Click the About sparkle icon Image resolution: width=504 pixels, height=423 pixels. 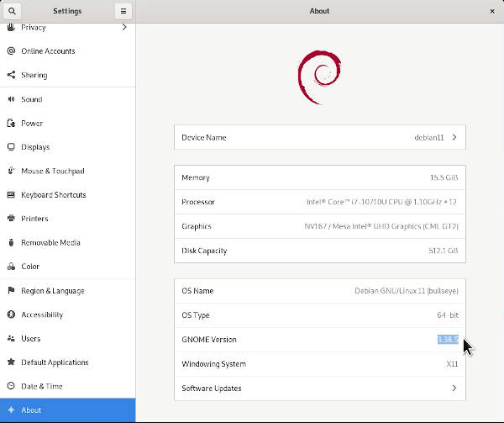11,410
